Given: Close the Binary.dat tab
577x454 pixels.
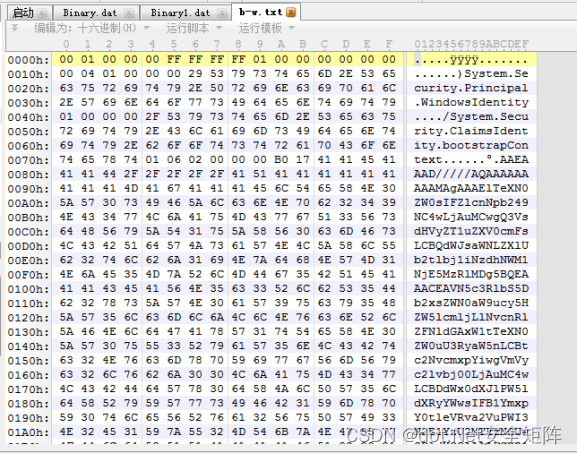Looking at the screenshot, I should point(129,14).
